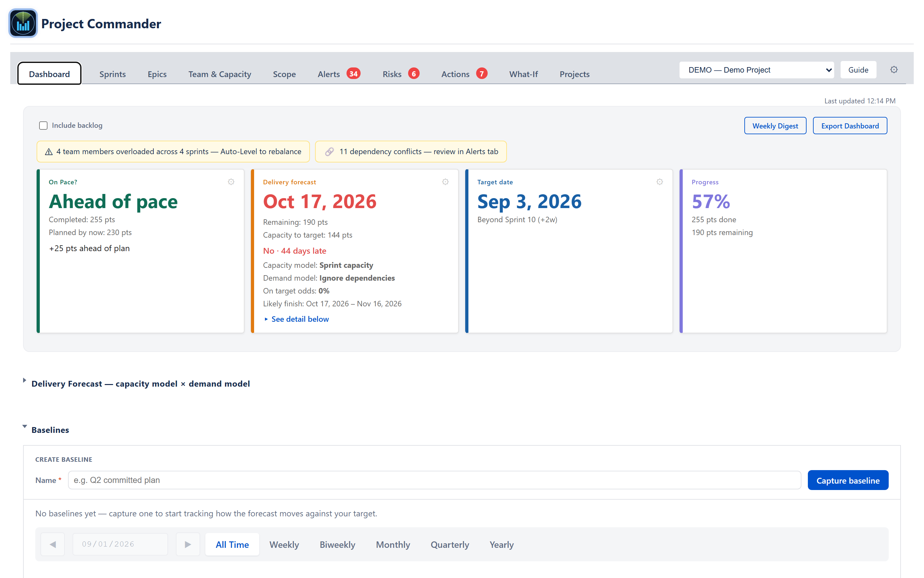This screenshot has width=924, height=578.
Task: Click the Project Commander app logo
Action: (x=23, y=23)
